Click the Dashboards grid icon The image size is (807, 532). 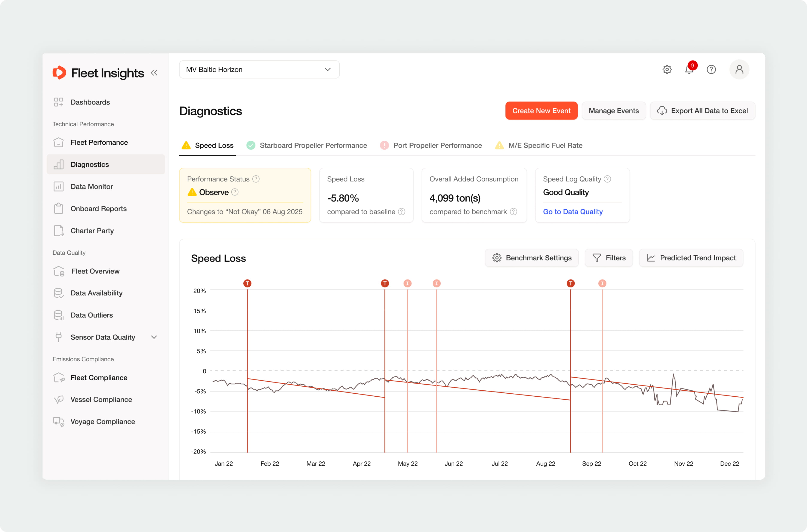[x=58, y=102]
